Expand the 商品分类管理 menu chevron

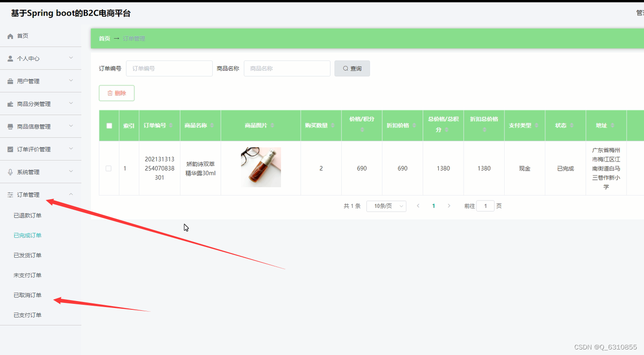pyautogui.click(x=71, y=103)
